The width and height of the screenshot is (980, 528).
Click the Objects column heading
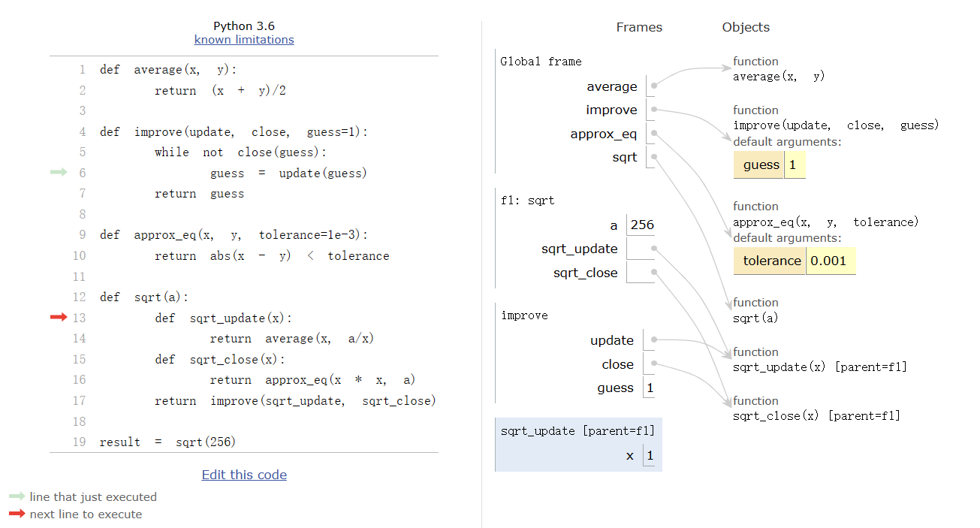coord(746,27)
